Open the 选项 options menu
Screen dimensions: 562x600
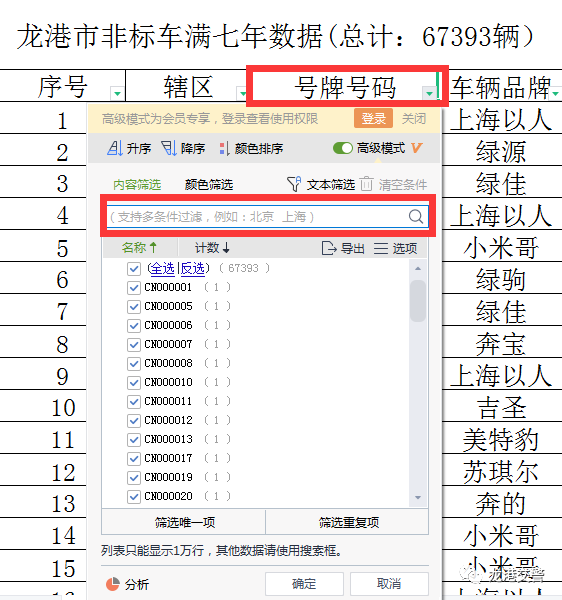point(395,248)
